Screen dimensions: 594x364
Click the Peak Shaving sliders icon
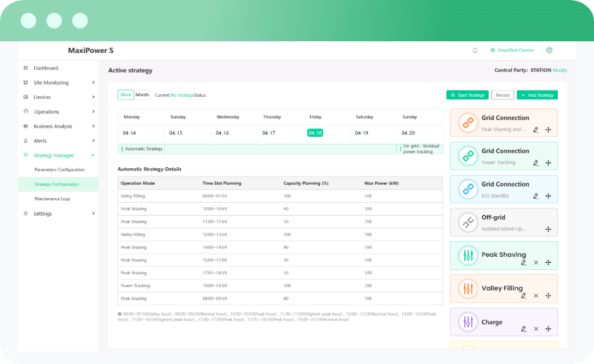(467, 256)
